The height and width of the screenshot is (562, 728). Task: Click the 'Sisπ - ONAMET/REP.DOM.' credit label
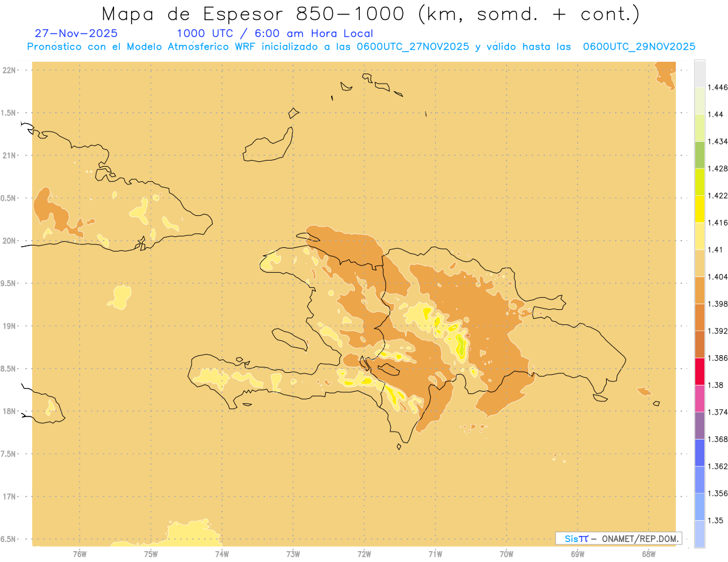(x=619, y=538)
